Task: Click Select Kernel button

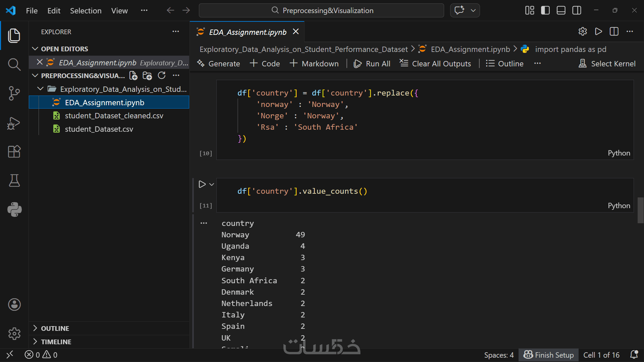Action: (607, 64)
